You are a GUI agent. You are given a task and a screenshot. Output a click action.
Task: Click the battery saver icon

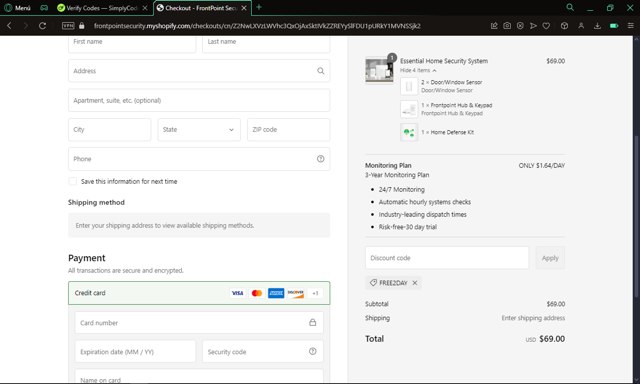[x=614, y=26]
